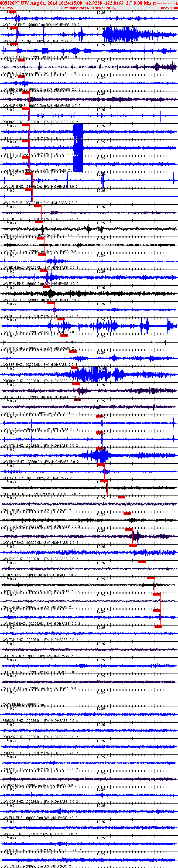The image size is (178, 868).
Task: Select the UW EDM EHZ station label
Action: (x=40, y=268)
